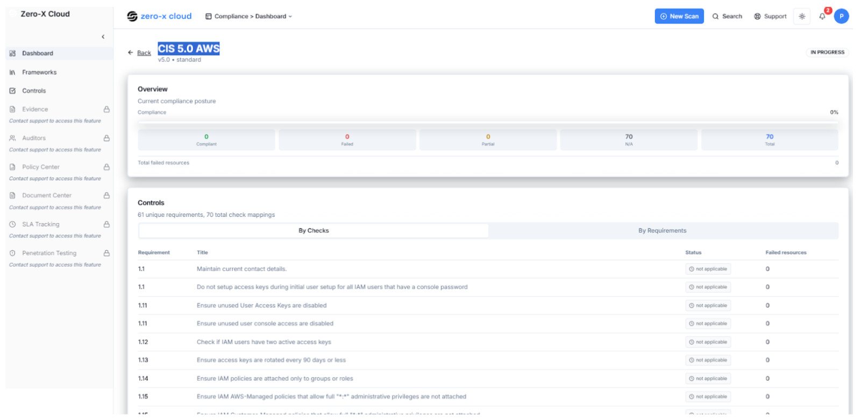Click the Document Center file icon

pyautogui.click(x=12, y=195)
